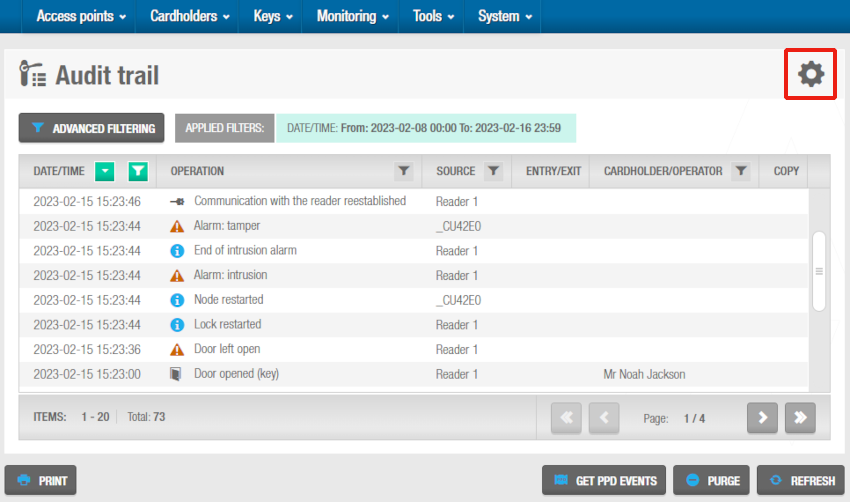Click the Door left open warning icon
This screenshot has width=850, height=502.
point(177,350)
